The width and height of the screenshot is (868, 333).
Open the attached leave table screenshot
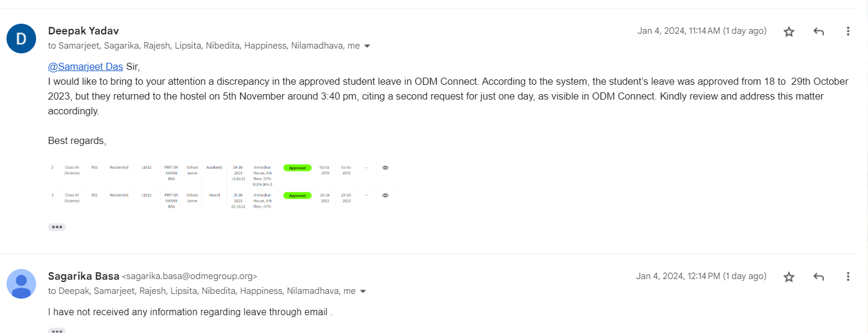[x=220, y=185]
